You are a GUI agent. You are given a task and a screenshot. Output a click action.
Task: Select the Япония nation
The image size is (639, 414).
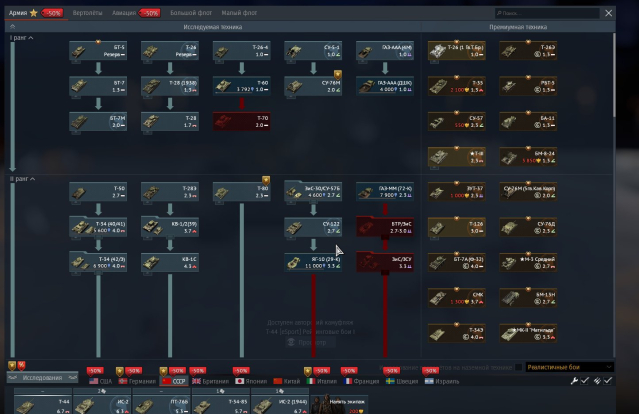click(250, 380)
